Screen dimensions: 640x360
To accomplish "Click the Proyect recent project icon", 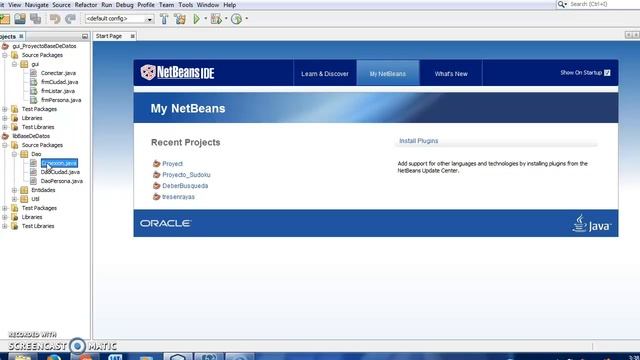I will (x=156, y=164).
